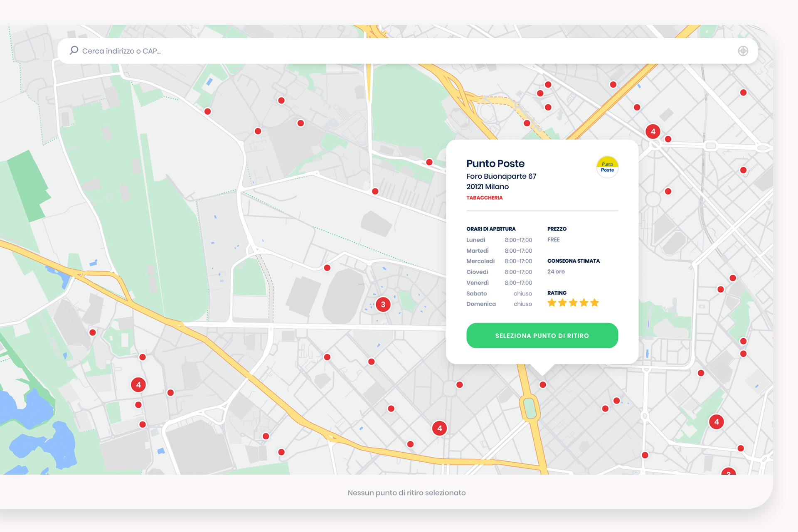The width and height of the screenshot is (798, 532).
Task: Click the pin at top-left near park
Action: pos(207,111)
